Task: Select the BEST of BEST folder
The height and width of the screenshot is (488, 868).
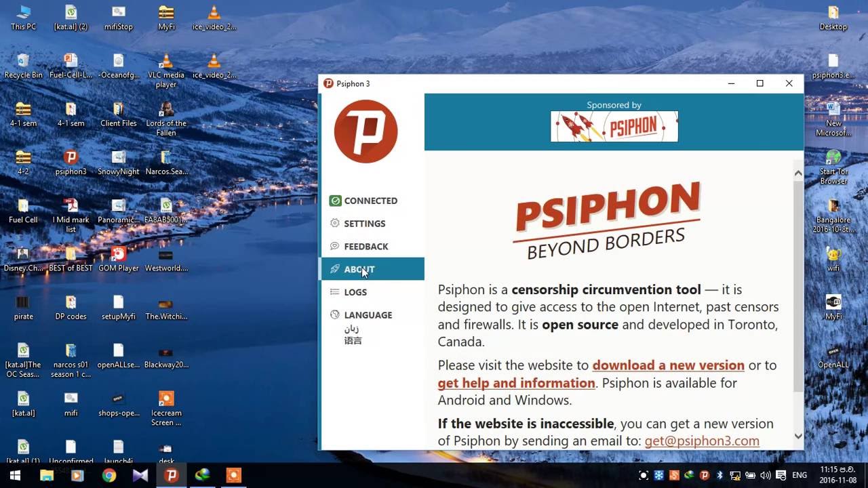Action: point(71,260)
